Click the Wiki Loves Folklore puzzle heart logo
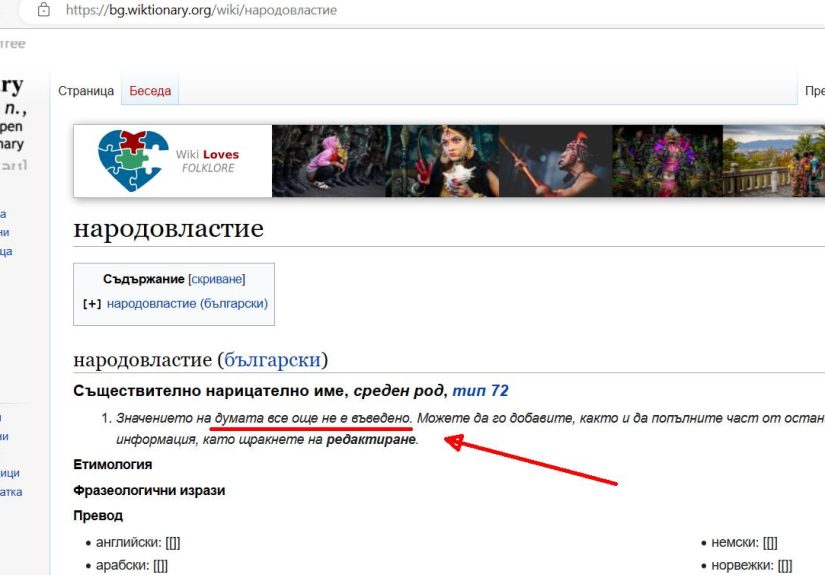This screenshot has height=575, width=825. click(x=134, y=160)
